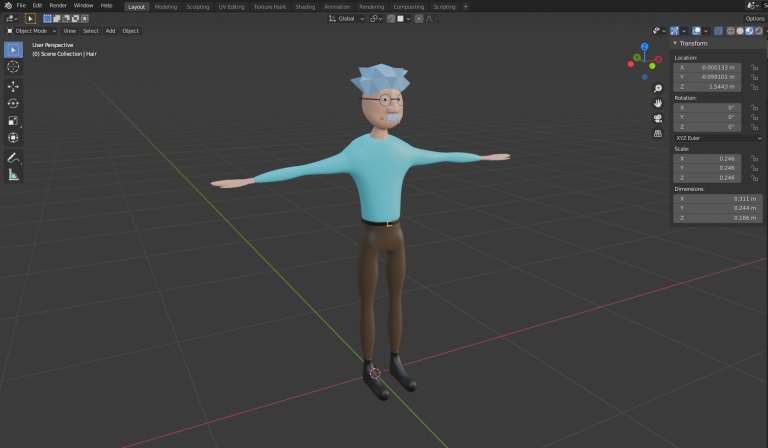Image resolution: width=768 pixels, height=448 pixels.
Task: Pick the Rotate tool
Action: coord(13,103)
